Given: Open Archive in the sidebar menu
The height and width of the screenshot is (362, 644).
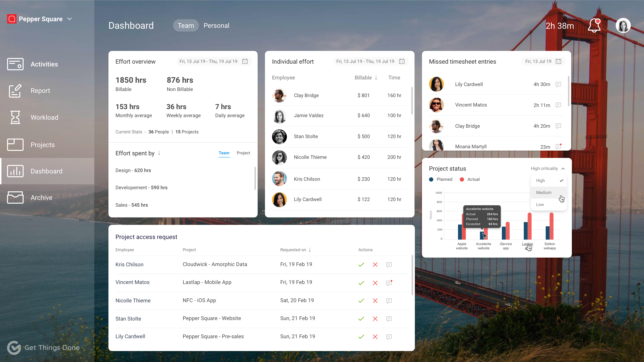Looking at the screenshot, I should [x=41, y=197].
